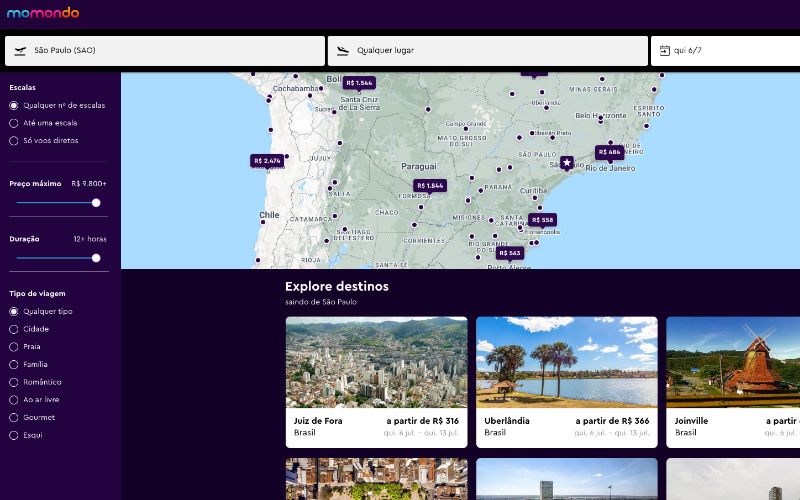Click the Curitiba map label

[x=533, y=190]
